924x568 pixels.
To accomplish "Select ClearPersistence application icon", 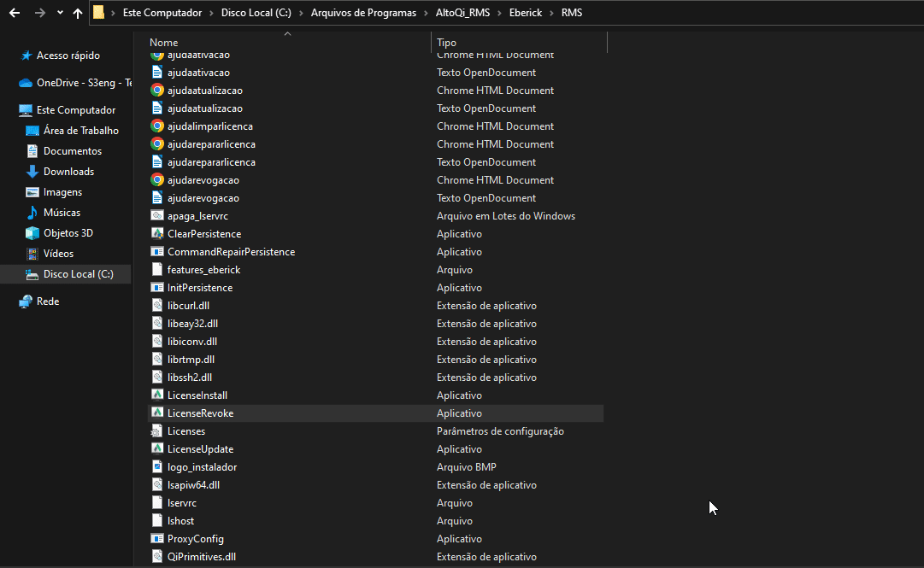I will tap(156, 234).
